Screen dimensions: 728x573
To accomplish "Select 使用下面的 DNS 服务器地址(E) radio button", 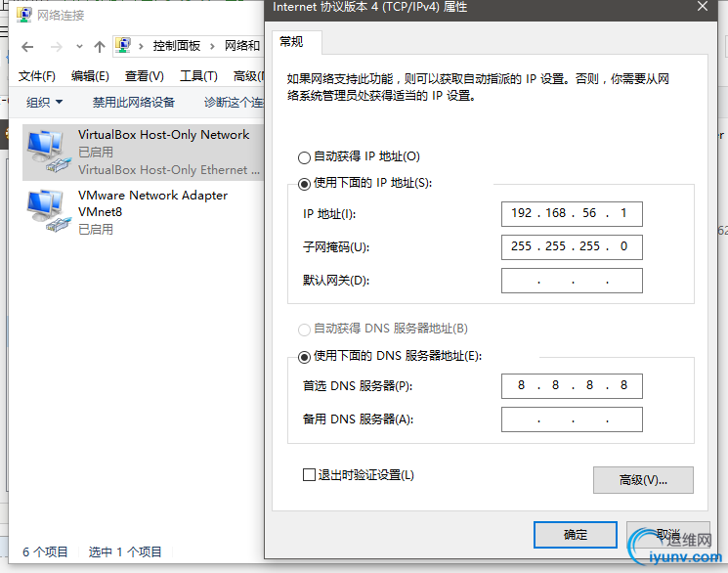I will click(x=304, y=357).
